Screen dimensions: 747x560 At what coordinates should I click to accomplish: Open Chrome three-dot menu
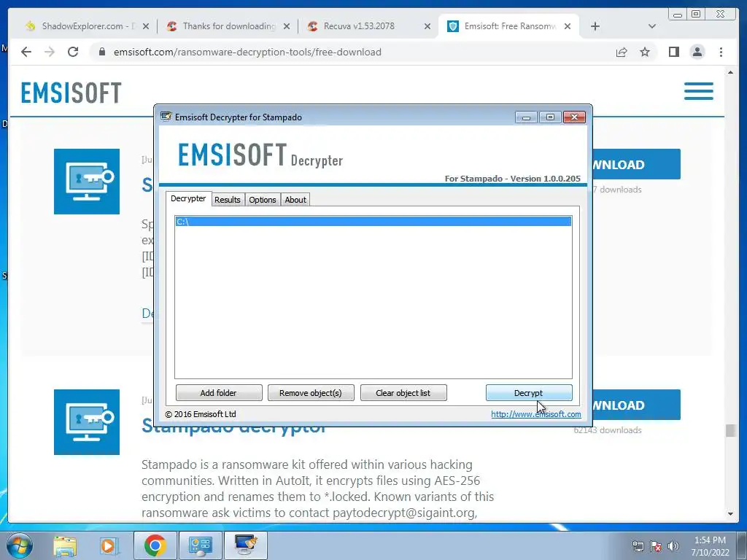click(721, 52)
